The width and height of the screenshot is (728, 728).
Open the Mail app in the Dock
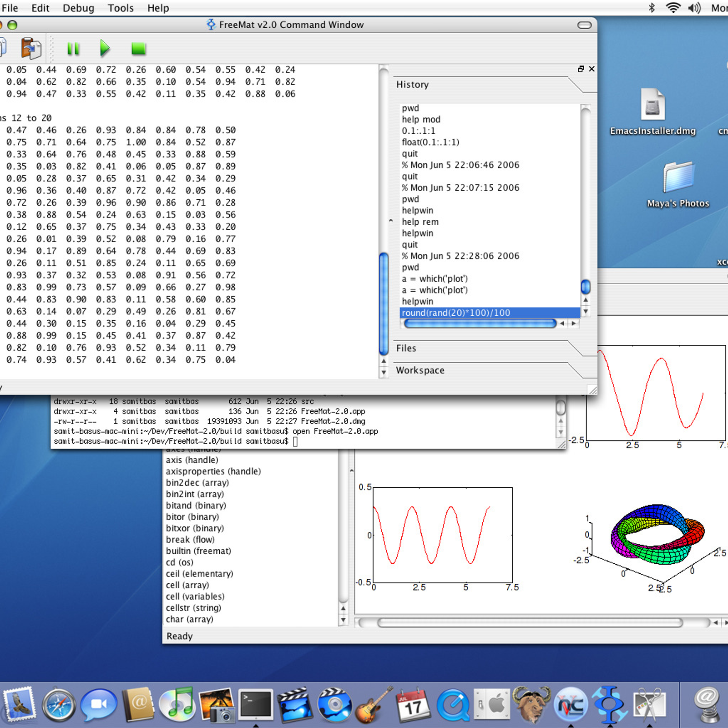19,705
